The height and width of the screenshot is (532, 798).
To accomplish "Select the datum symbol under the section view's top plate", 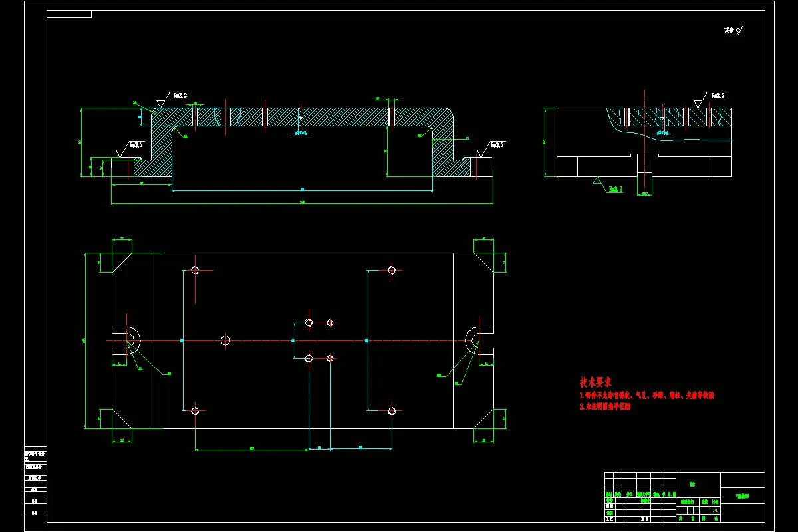I will 301,134.
